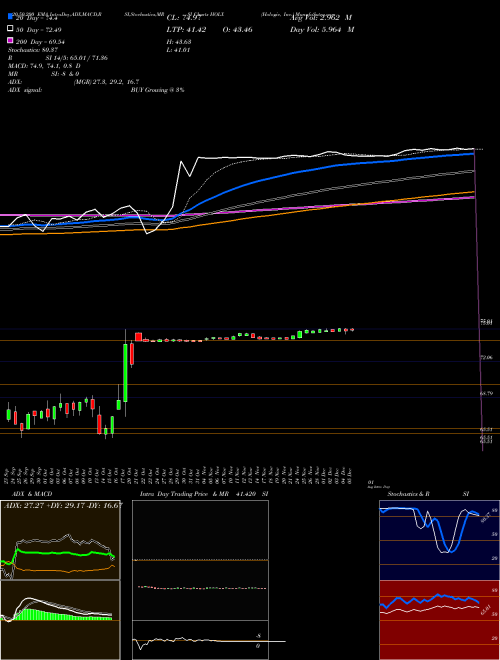Click the 'Intra Day Trading Price & MR' title
The width and height of the screenshot is (500, 660).
(185, 494)
